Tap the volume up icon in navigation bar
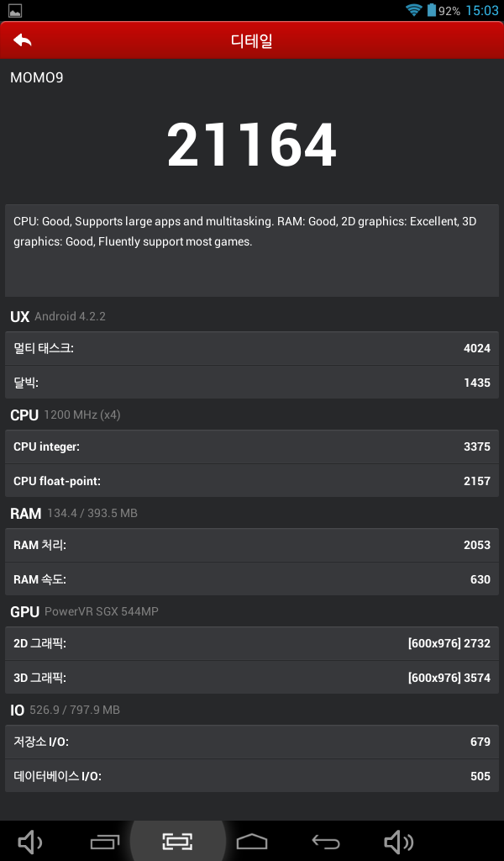Image resolution: width=504 pixels, height=861 pixels. 399,841
